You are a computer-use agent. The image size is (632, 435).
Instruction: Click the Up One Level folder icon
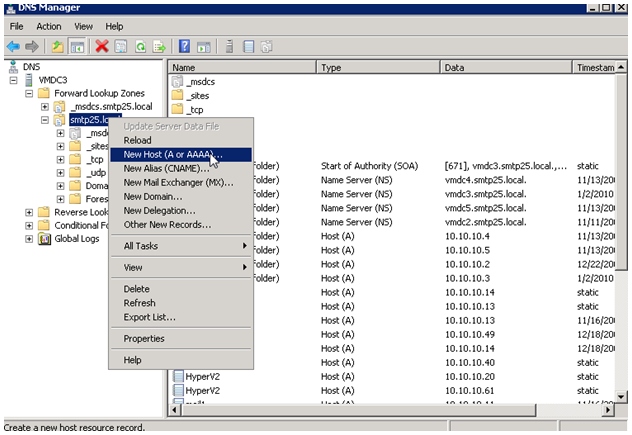point(58,47)
